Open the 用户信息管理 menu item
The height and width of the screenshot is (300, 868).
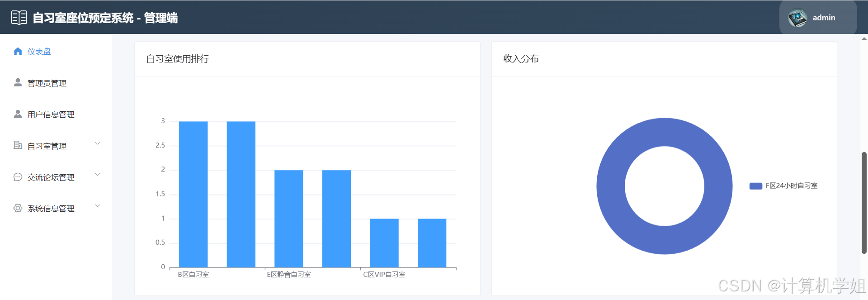pyautogui.click(x=56, y=114)
